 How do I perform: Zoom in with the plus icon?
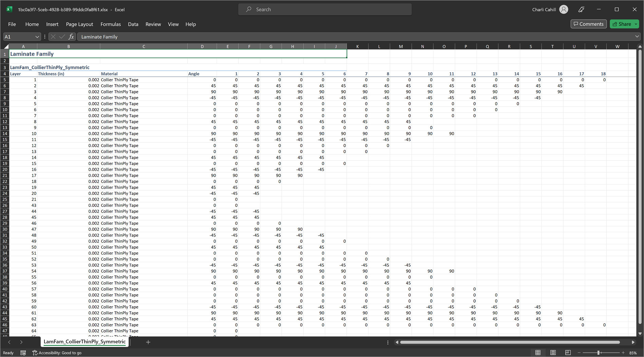click(623, 353)
